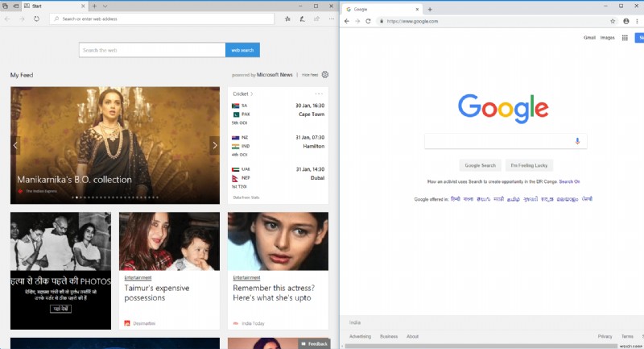The image size is (644, 349).
Task: Click Feedback button in Edge
Action: (315, 343)
